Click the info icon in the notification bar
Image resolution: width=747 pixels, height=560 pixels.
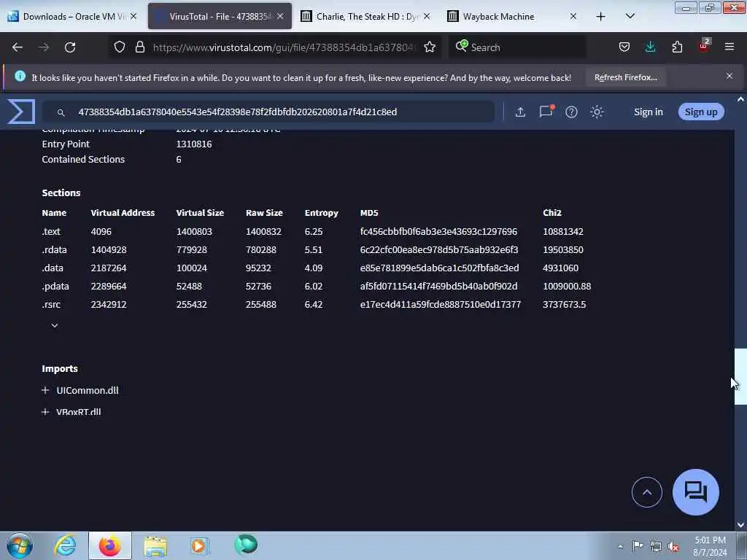[20, 76]
